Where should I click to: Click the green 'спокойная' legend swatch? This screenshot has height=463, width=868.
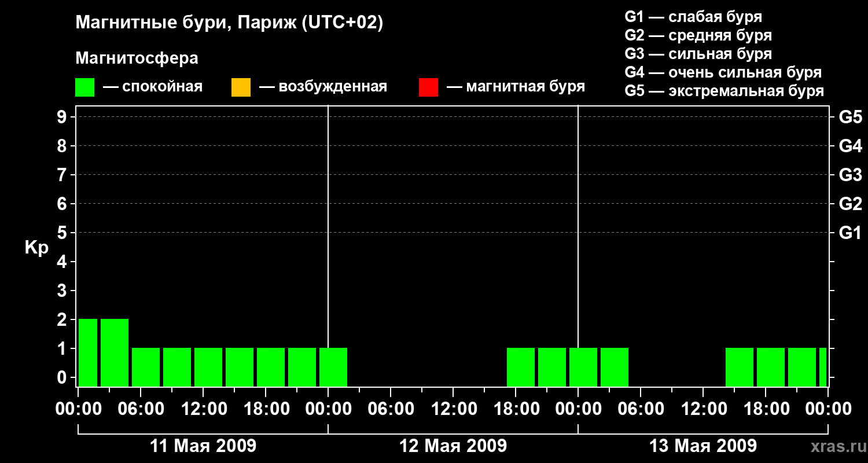(84, 87)
